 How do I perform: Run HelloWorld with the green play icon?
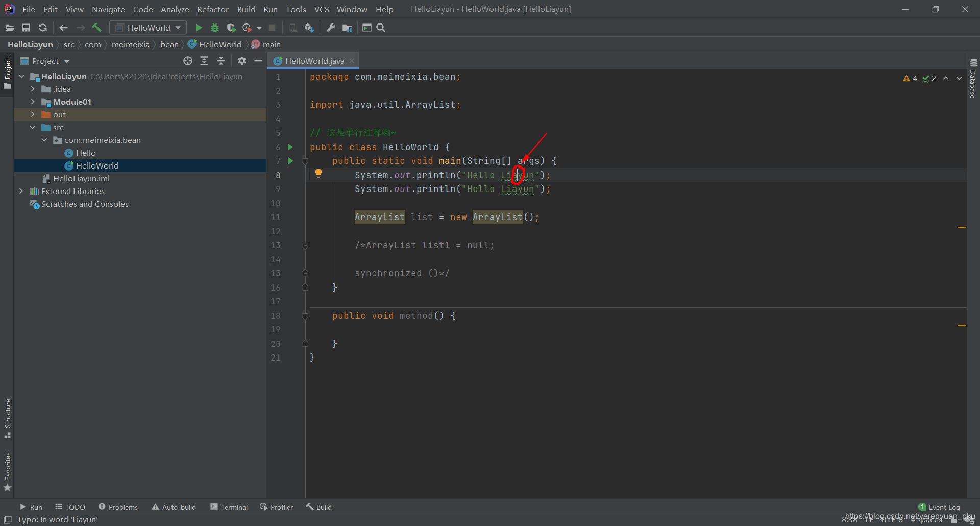(199, 28)
